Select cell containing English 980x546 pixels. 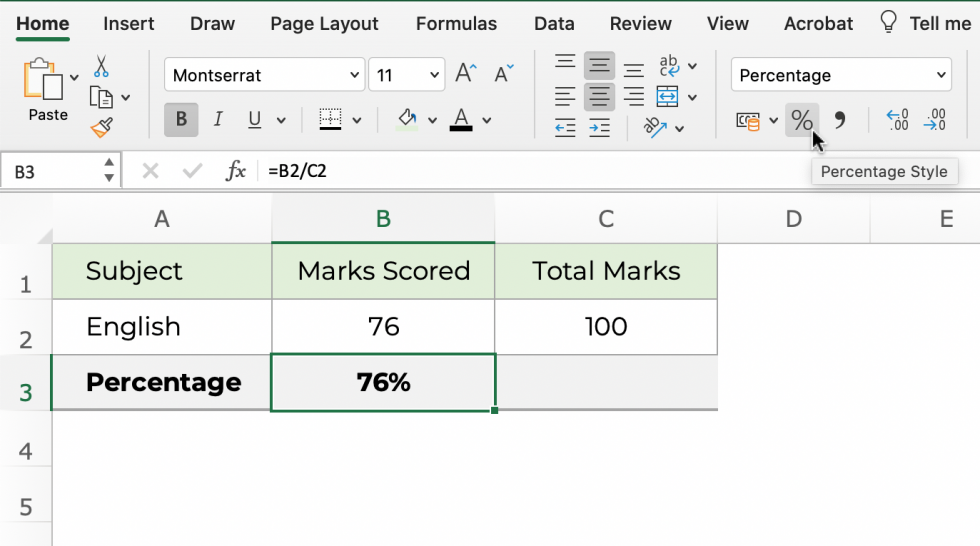[162, 326]
